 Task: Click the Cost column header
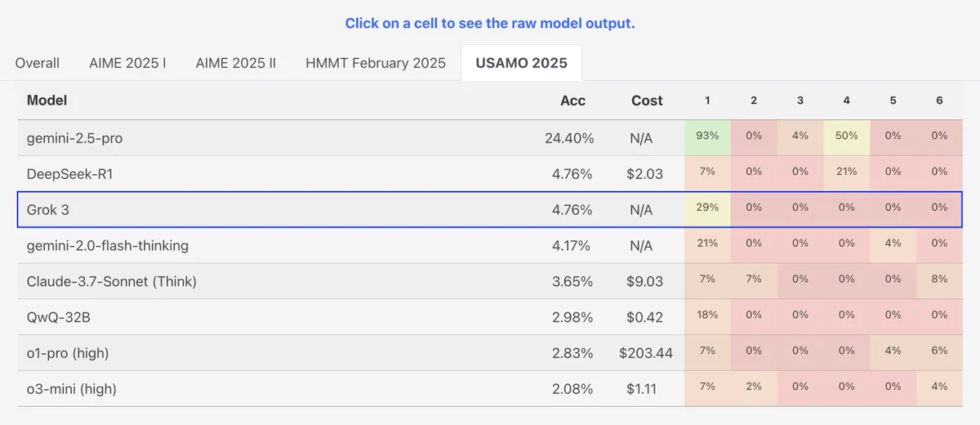coord(647,101)
